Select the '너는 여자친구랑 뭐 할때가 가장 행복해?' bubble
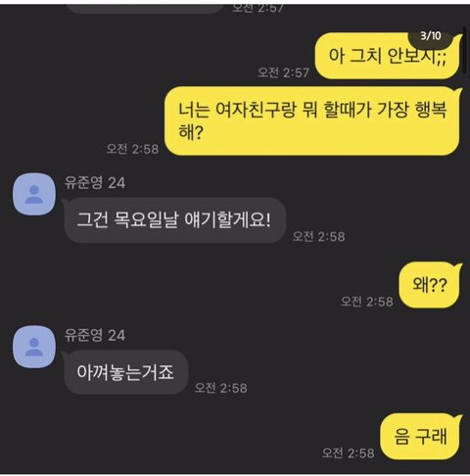The width and height of the screenshot is (470, 476). point(311,120)
